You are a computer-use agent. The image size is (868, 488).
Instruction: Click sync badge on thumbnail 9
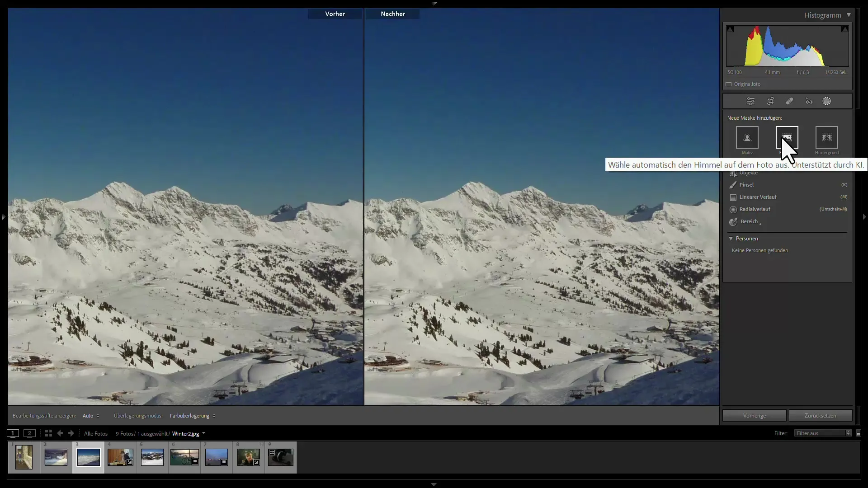[x=272, y=452]
